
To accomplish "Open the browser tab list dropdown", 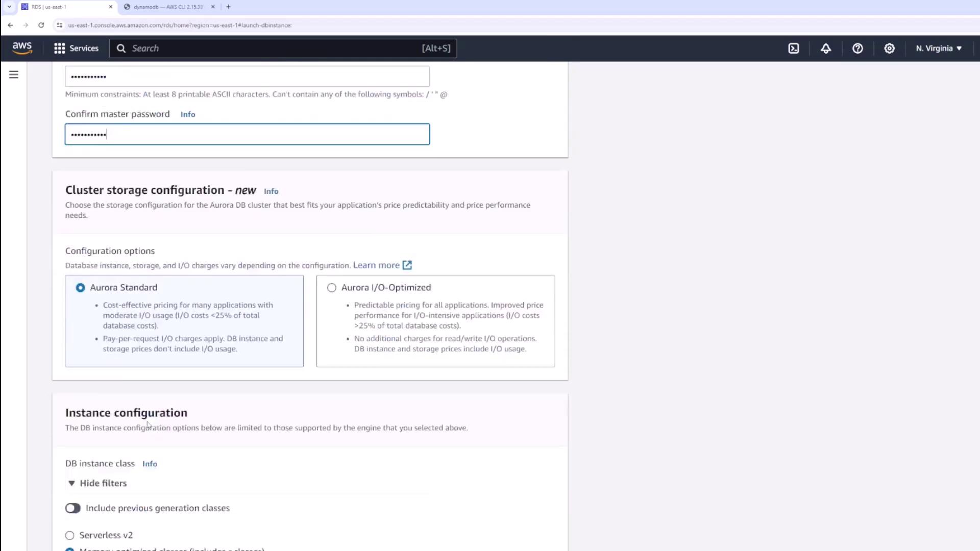I will click(x=9, y=7).
